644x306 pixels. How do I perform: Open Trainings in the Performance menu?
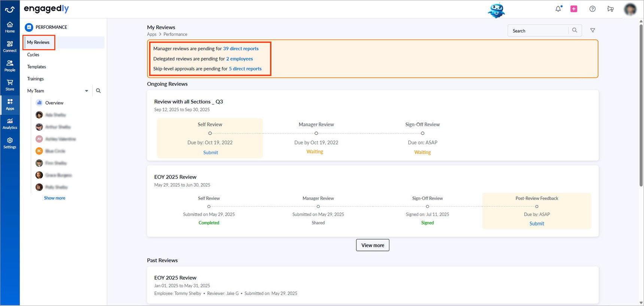tap(36, 79)
